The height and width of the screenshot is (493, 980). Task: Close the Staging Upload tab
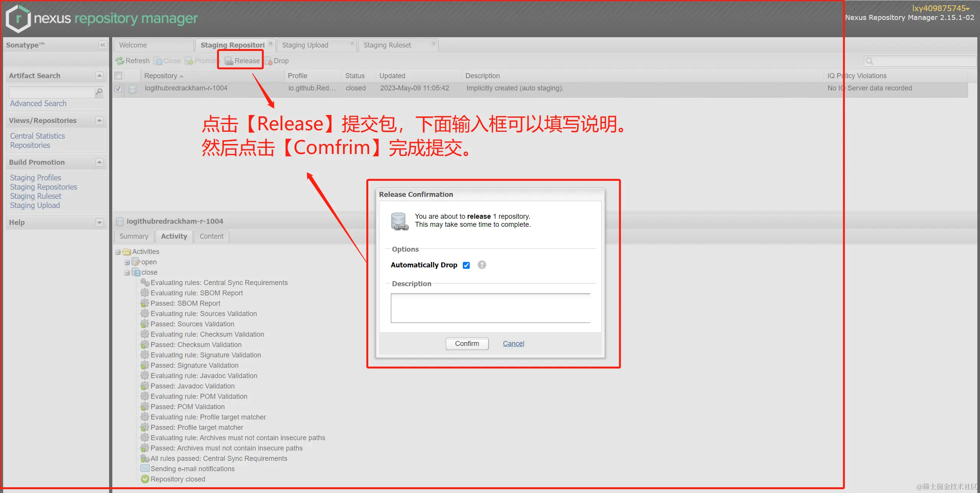point(352,43)
